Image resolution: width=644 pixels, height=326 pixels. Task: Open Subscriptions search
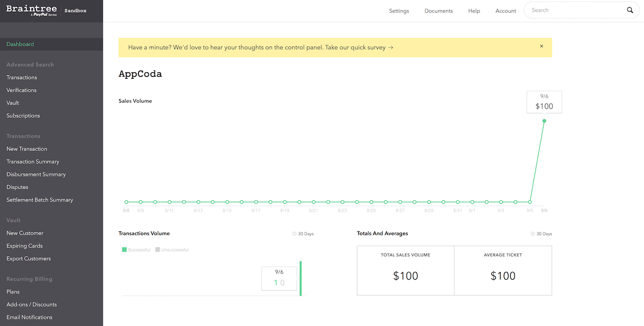click(x=23, y=116)
